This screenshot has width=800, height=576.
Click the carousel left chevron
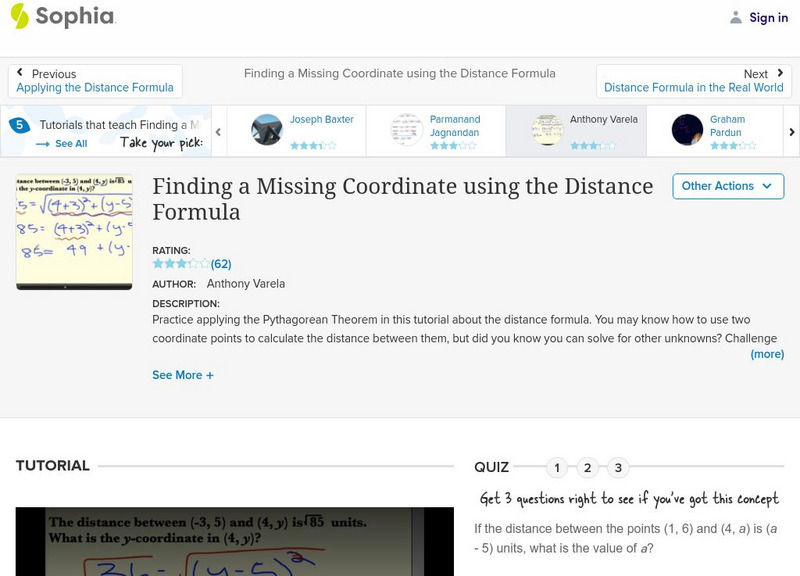[218, 132]
